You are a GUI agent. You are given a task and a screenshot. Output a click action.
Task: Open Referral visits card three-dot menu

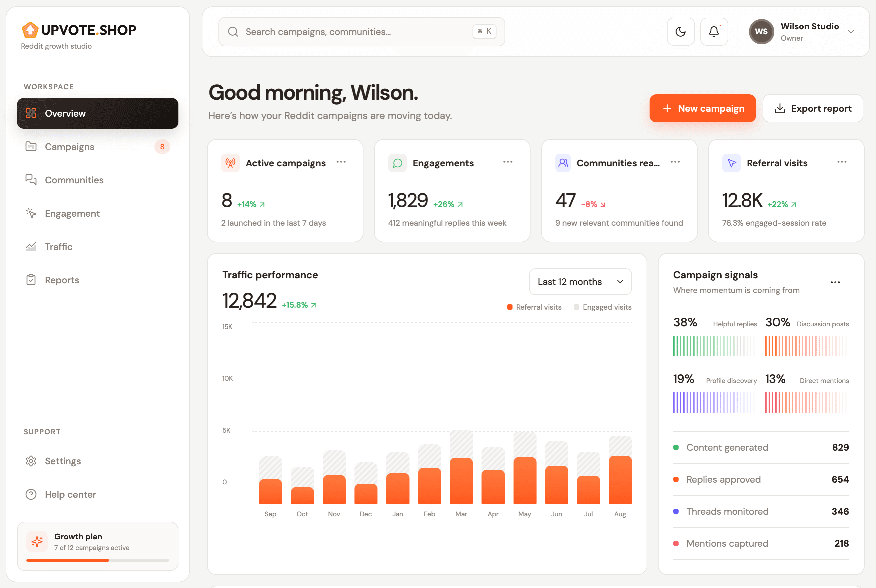pyautogui.click(x=842, y=162)
